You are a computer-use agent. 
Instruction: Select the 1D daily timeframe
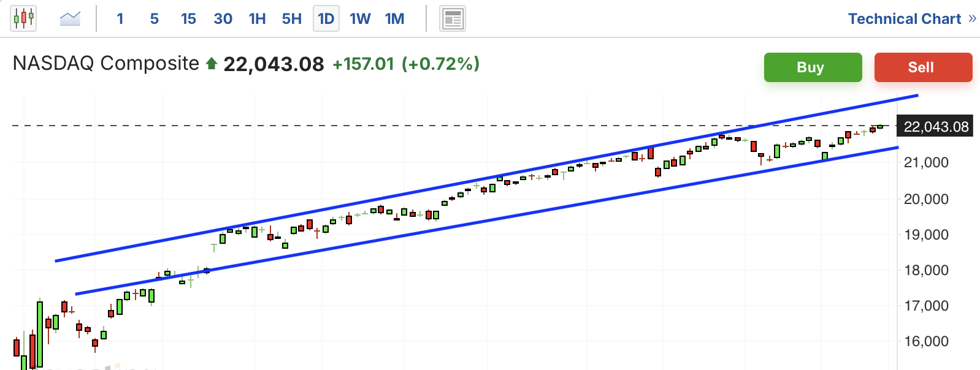(326, 19)
